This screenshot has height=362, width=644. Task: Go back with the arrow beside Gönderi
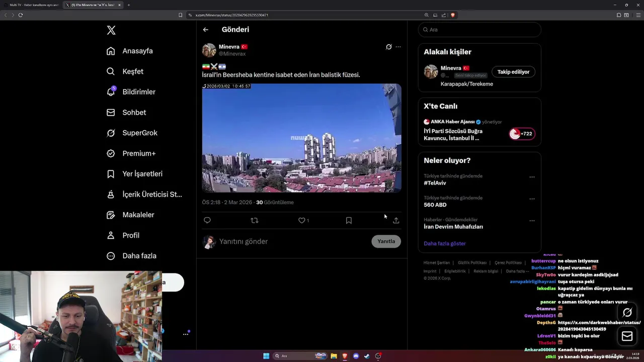(x=206, y=30)
